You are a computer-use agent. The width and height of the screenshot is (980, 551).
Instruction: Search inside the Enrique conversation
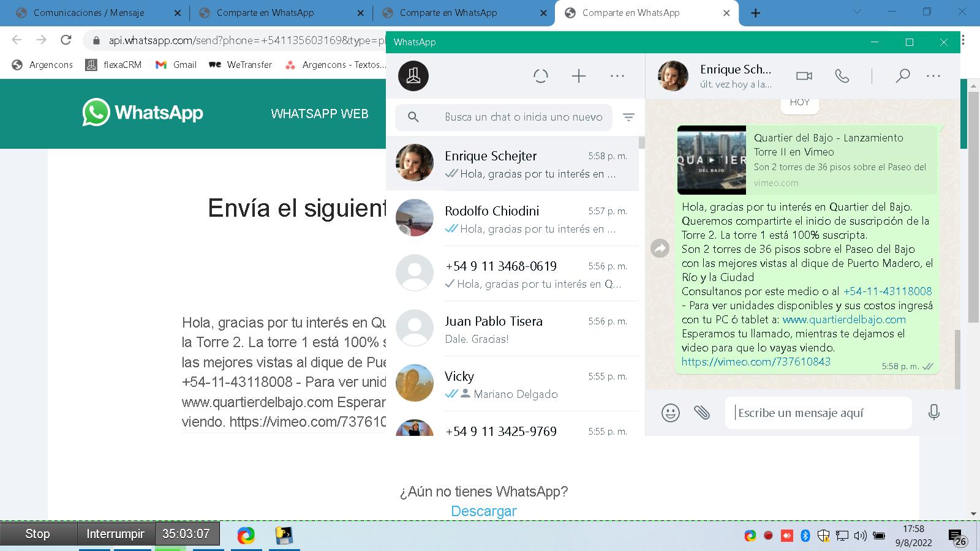(902, 76)
